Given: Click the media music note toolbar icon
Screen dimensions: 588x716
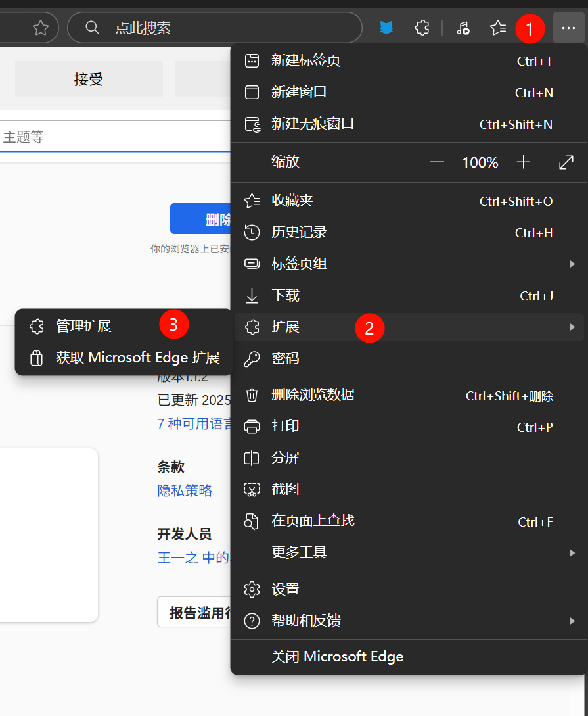Looking at the screenshot, I should click(x=463, y=28).
